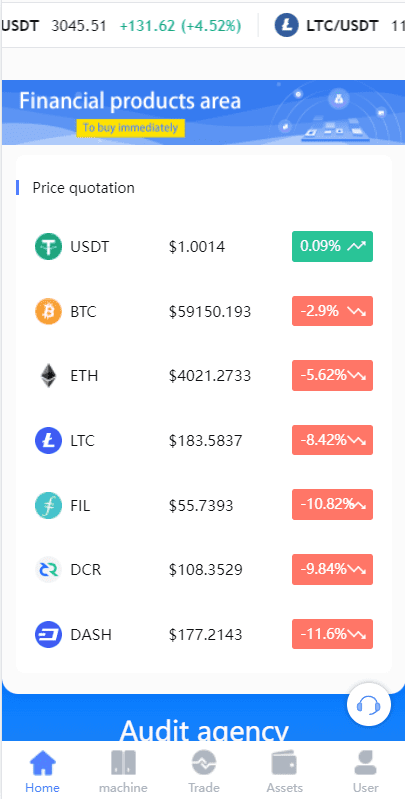Open the machine tab

123,770
